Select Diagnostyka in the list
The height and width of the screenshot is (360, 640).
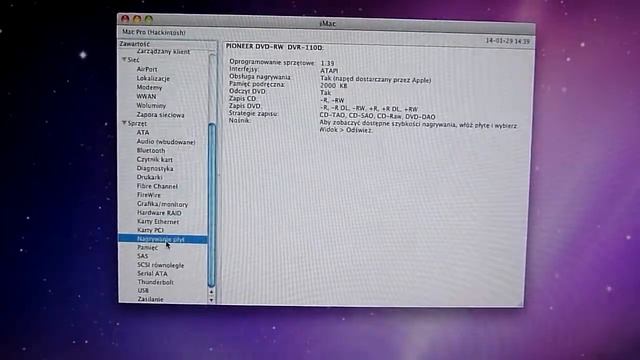point(155,168)
